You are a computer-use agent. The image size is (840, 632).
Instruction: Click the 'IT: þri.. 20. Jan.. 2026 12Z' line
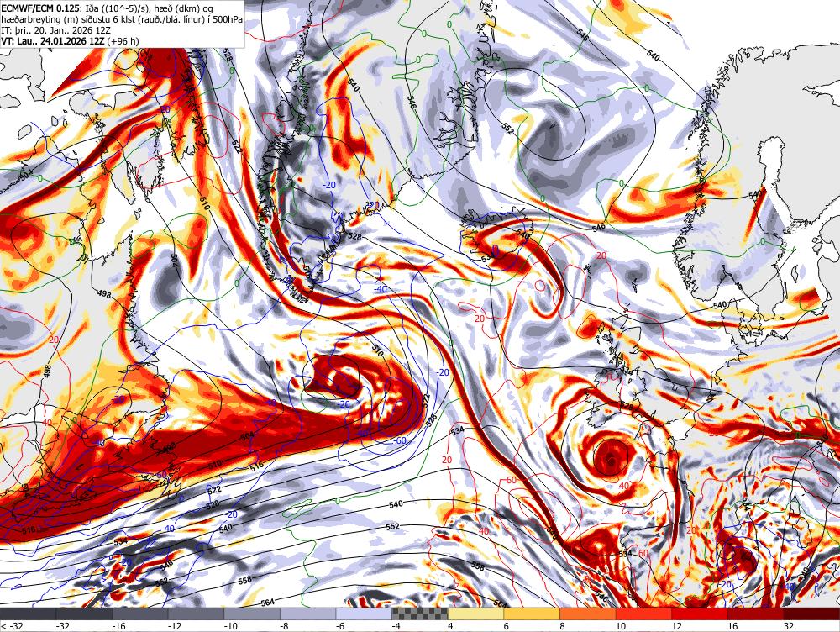[55, 30]
